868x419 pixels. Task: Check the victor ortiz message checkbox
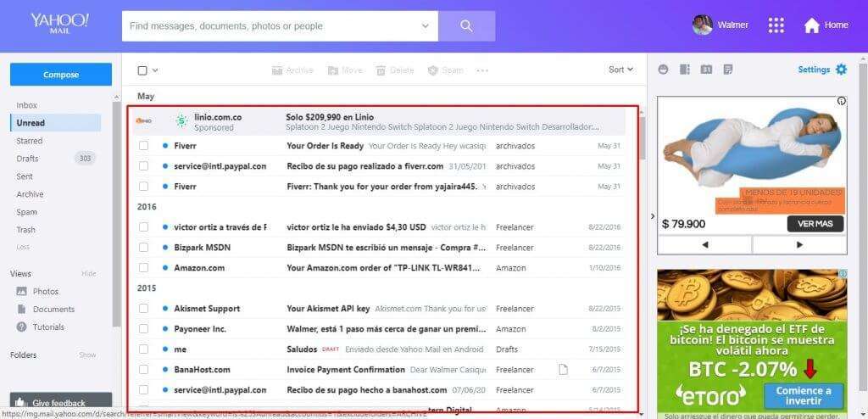click(143, 227)
